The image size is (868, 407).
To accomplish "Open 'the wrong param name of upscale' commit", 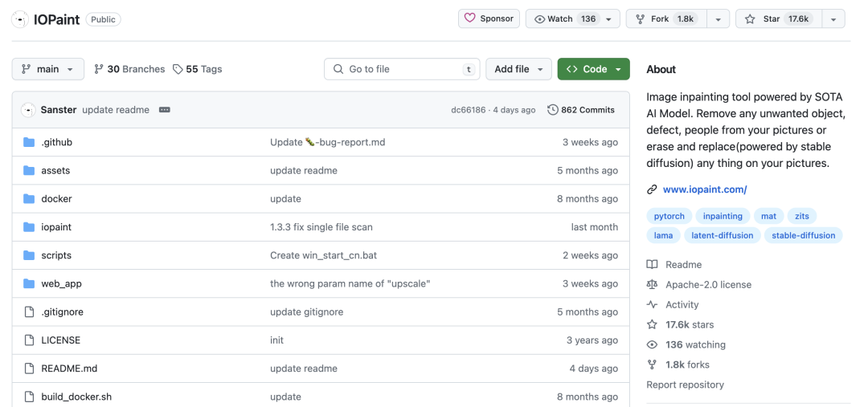I will 350,283.
